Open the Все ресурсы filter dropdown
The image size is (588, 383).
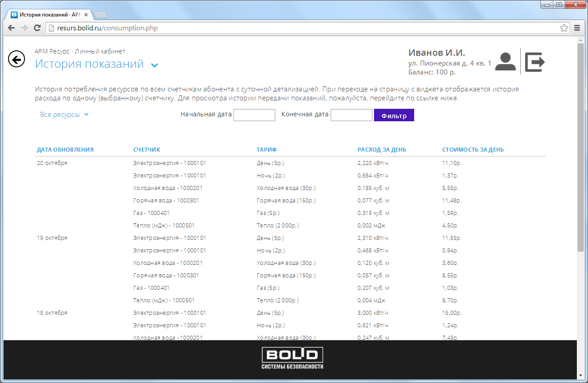(x=64, y=115)
